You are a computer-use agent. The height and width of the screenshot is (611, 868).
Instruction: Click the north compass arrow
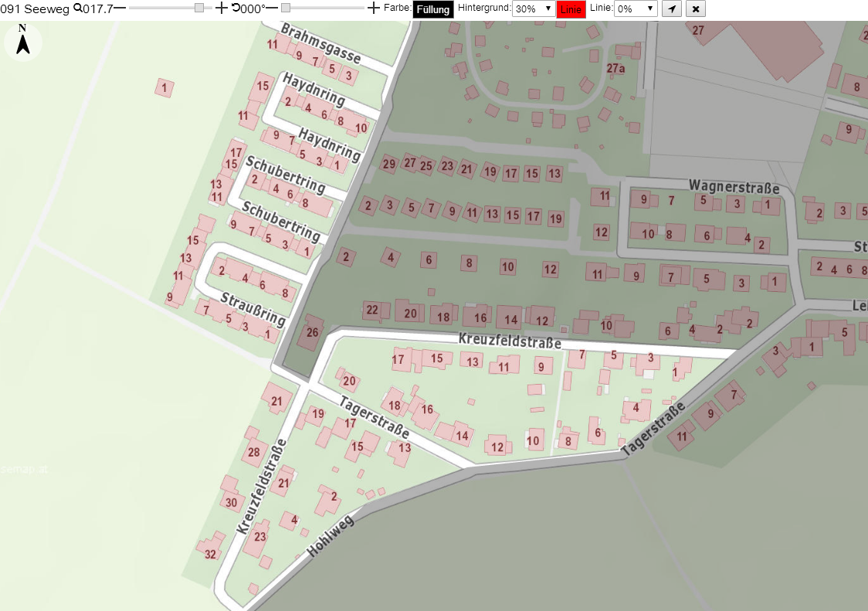(22, 40)
